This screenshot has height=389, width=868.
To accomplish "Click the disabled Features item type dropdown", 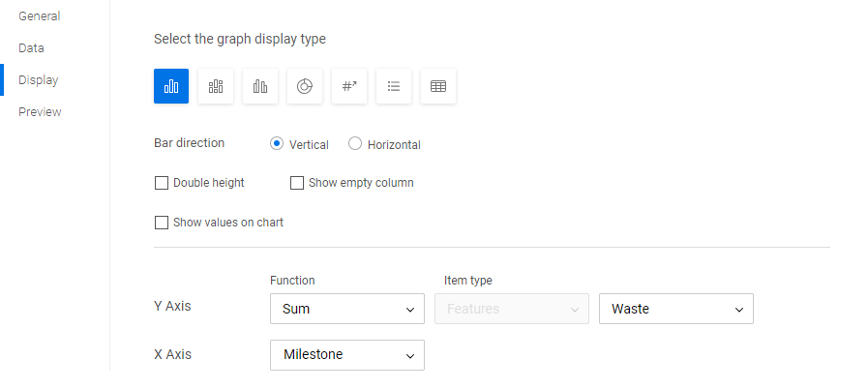I will pos(511,309).
